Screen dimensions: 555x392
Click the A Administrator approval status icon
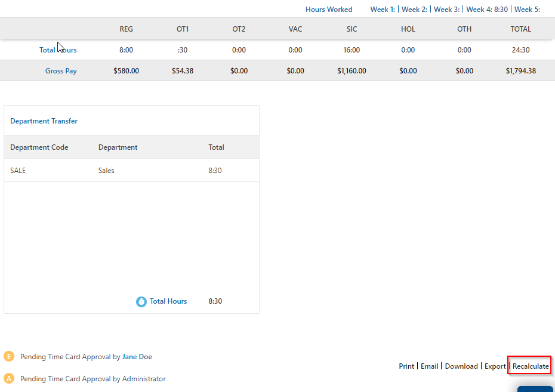click(8, 378)
